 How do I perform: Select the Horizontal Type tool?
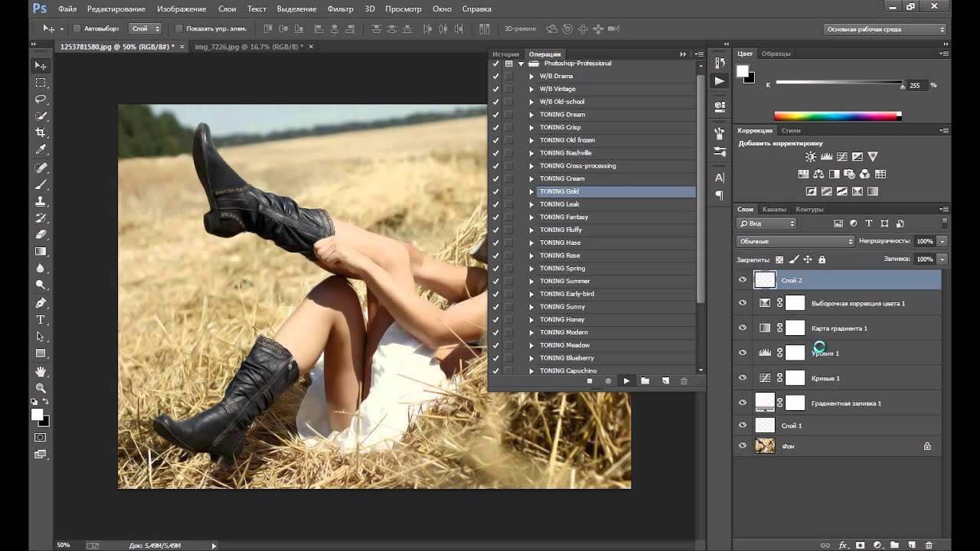click(41, 320)
